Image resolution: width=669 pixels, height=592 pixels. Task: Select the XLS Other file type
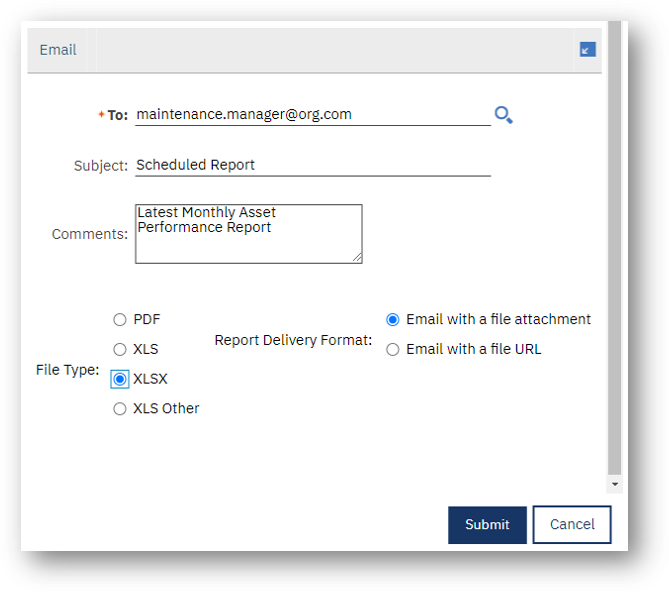(x=120, y=409)
